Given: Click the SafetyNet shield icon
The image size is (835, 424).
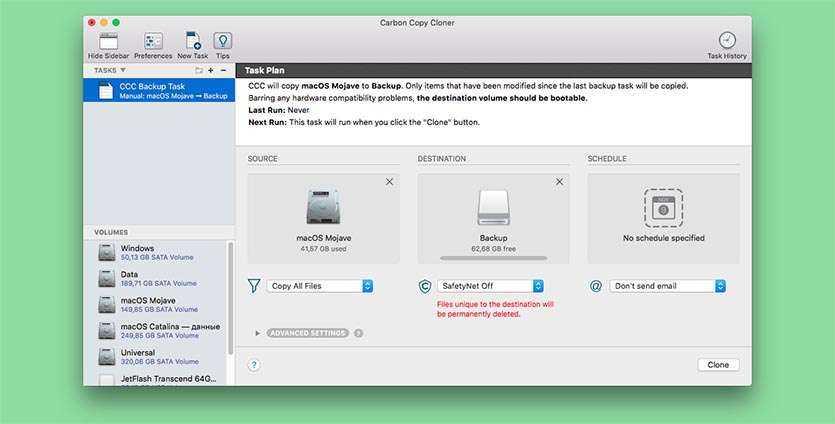Looking at the screenshot, I should pos(425,286).
